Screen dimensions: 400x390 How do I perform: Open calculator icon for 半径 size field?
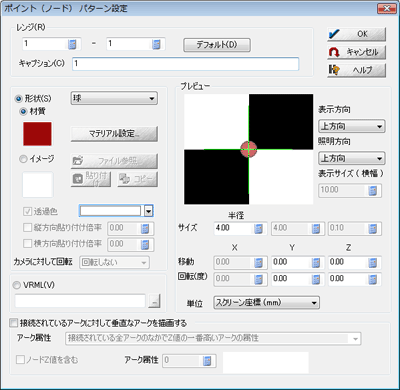[258, 228]
